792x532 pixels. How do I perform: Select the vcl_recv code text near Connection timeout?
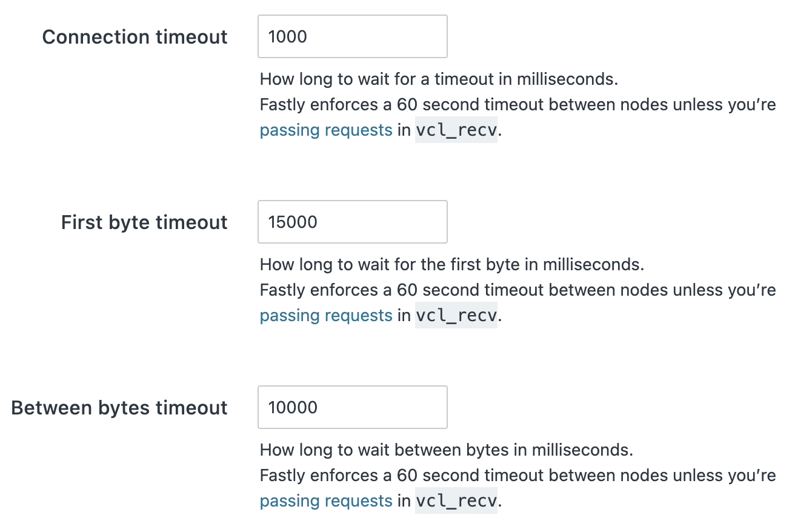click(455, 130)
